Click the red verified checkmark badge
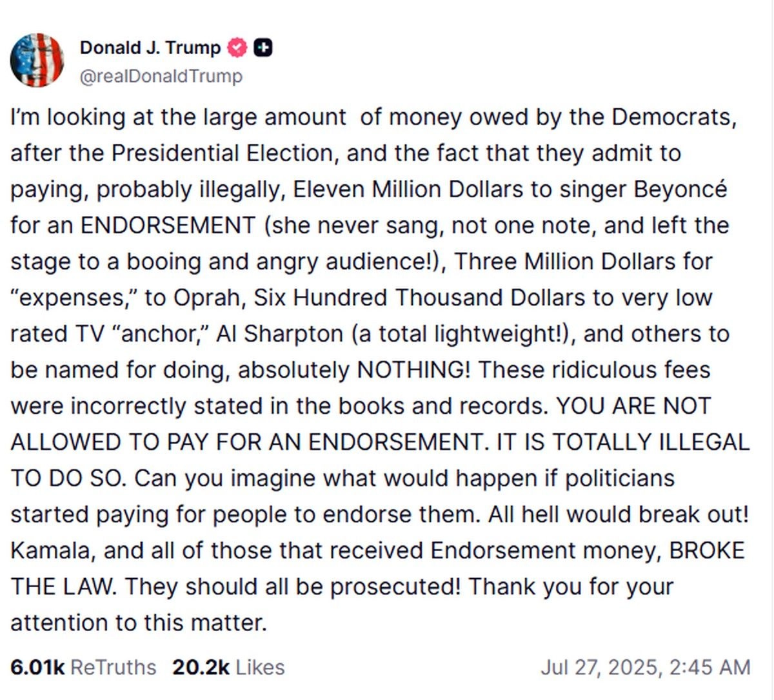The width and height of the screenshot is (774, 700). tap(238, 48)
